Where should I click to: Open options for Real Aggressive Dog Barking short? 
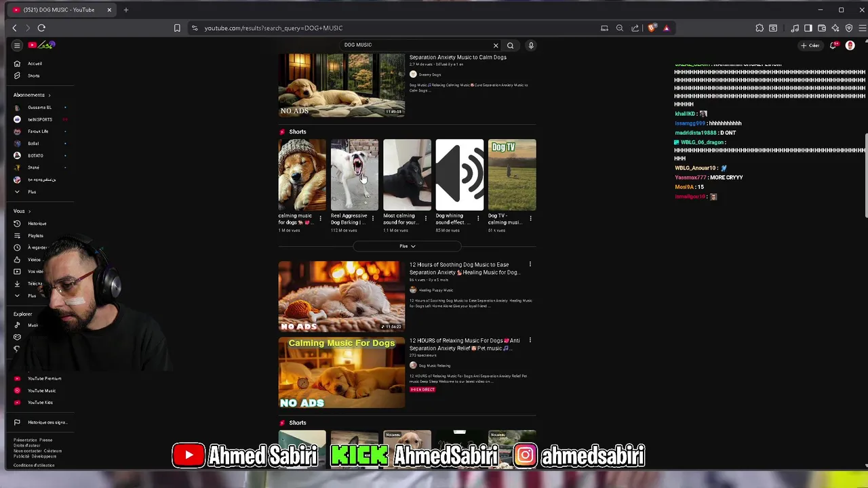[373, 218]
